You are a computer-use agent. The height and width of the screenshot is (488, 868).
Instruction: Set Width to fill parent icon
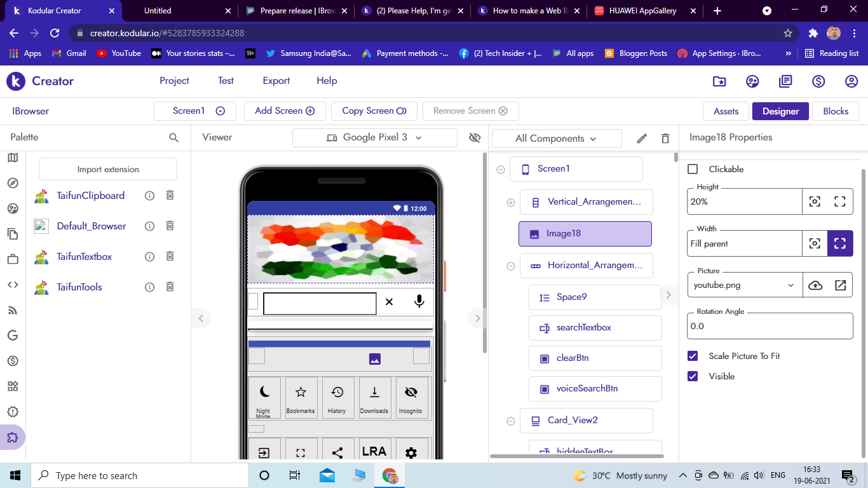click(x=840, y=243)
